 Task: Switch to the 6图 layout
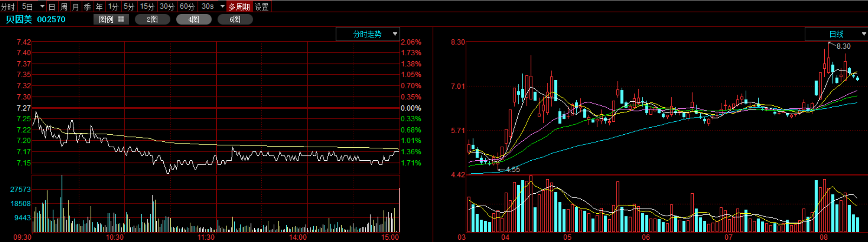[x=235, y=19]
